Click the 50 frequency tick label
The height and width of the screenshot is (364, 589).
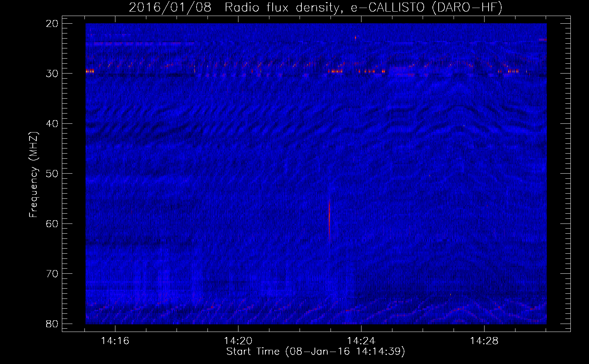click(x=52, y=174)
